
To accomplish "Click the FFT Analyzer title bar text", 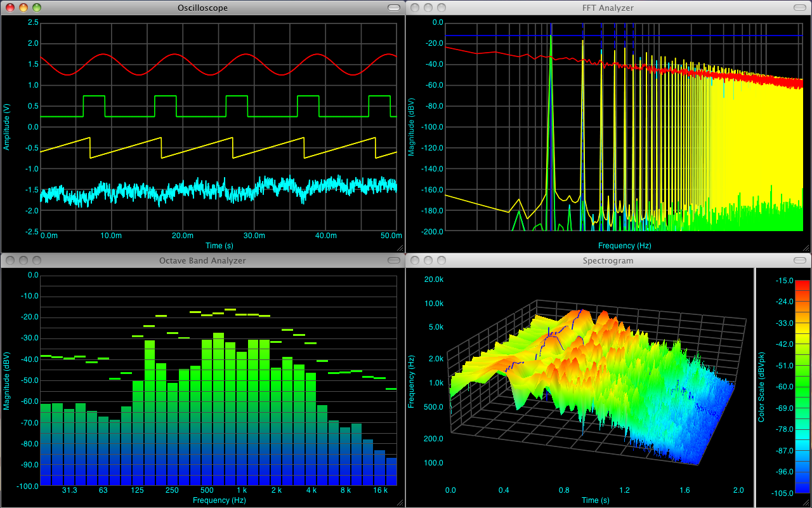I will [608, 8].
